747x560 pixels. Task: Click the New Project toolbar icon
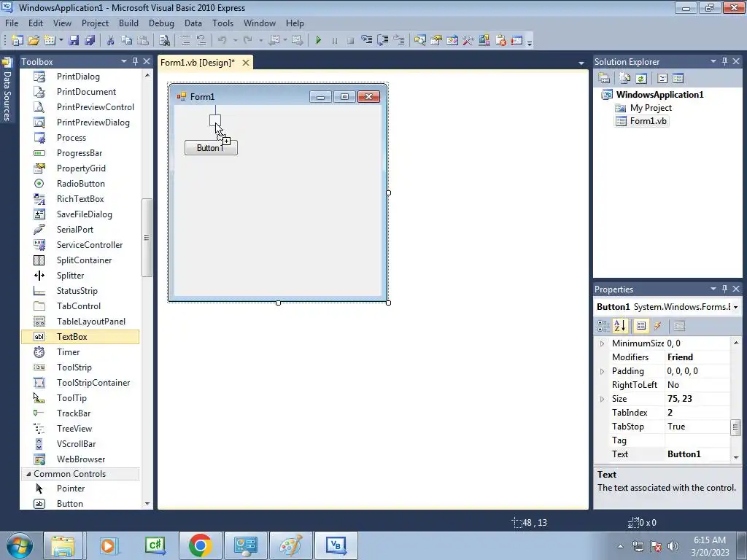(18, 41)
